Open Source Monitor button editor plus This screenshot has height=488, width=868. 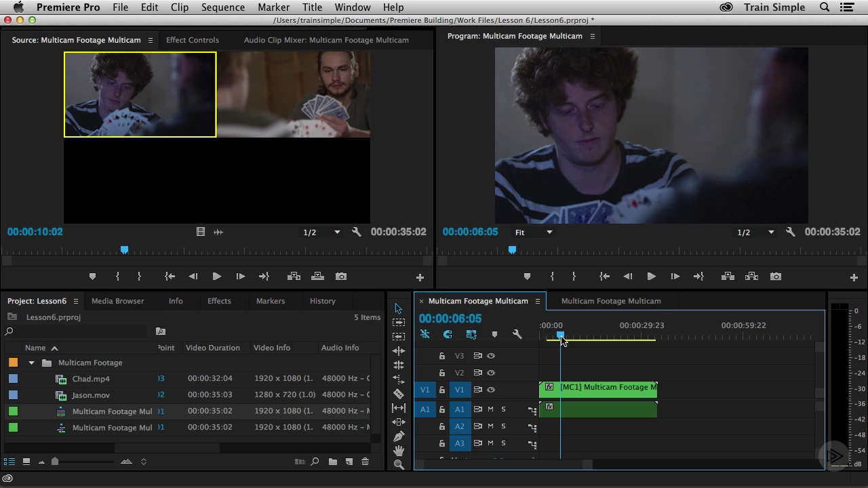tap(420, 277)
